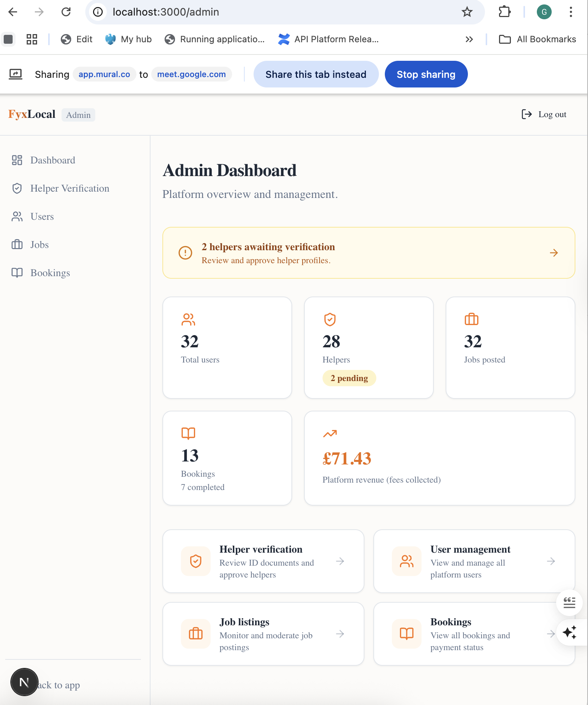Bookmark page with the star icon
Viewport: 588px width, 705px height.
(467, 12)
